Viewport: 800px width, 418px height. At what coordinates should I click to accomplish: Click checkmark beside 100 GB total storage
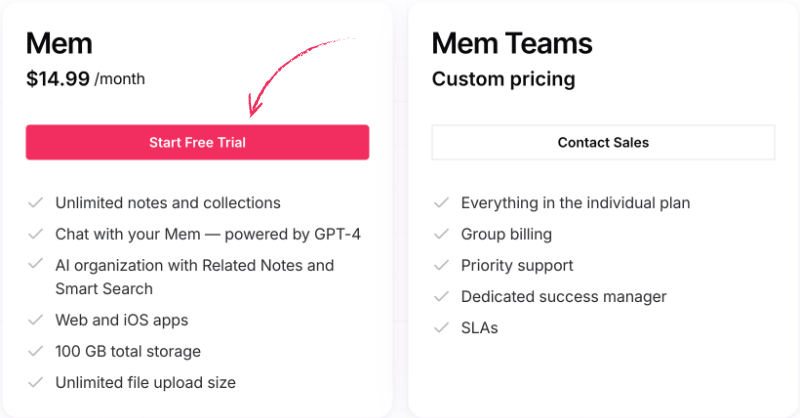(x=35, y=351)
